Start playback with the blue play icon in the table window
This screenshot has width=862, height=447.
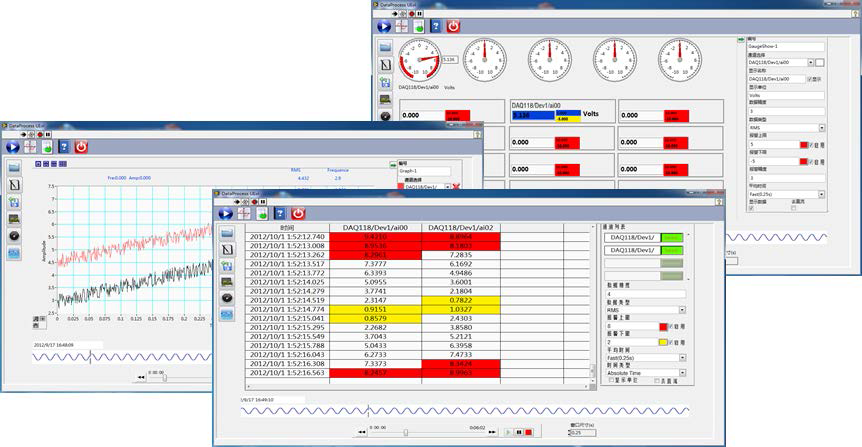point(225,213)
